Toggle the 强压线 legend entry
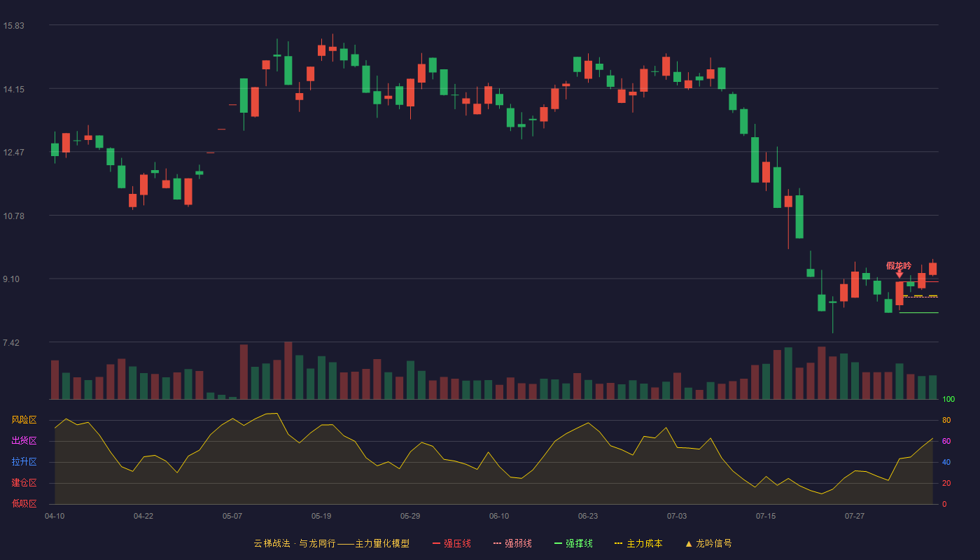980x560 pixels. tap(451, 543)
